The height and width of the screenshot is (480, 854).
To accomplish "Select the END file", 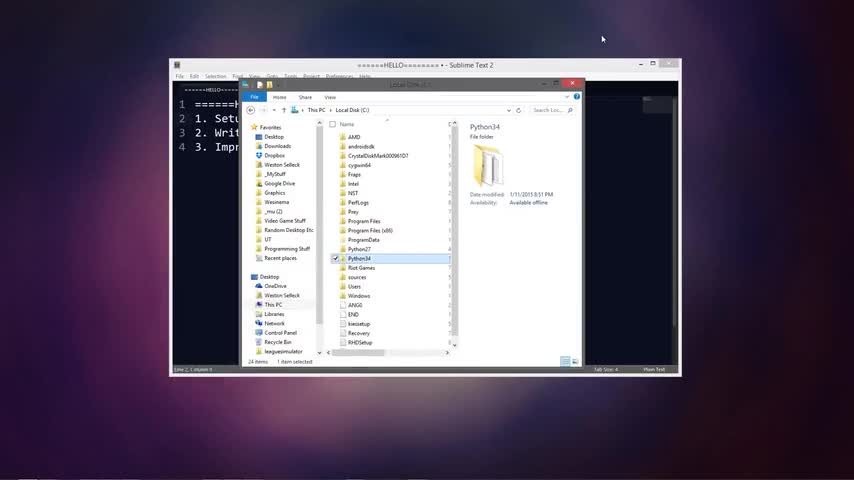I will tap(353, 314).
